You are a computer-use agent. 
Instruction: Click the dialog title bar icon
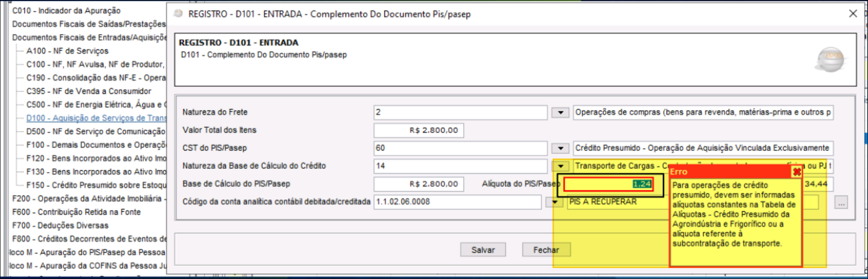pos(178,14)
